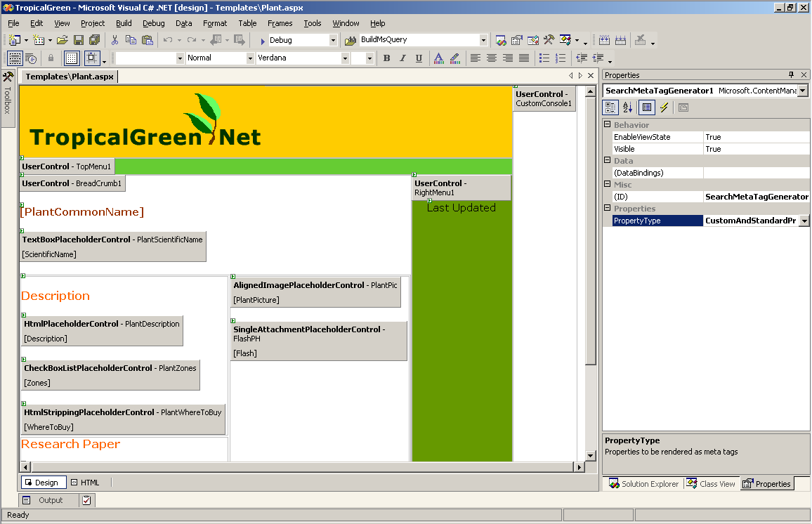Align text right

click(508, 58)
